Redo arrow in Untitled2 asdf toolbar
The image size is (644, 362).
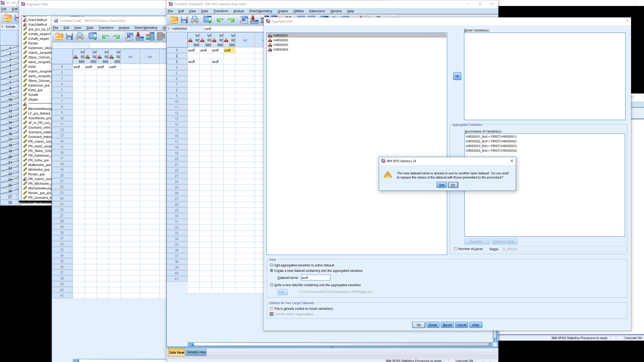tap(116, 37)
